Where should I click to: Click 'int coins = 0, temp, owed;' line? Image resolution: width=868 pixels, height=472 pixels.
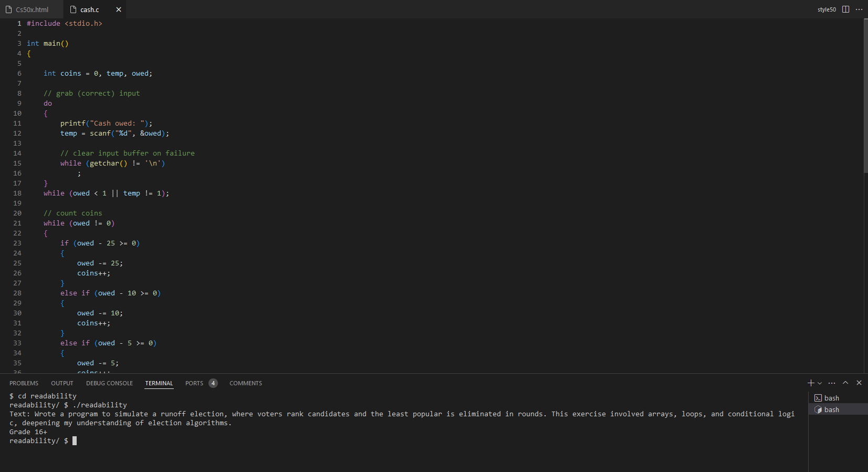click(98, 74)
